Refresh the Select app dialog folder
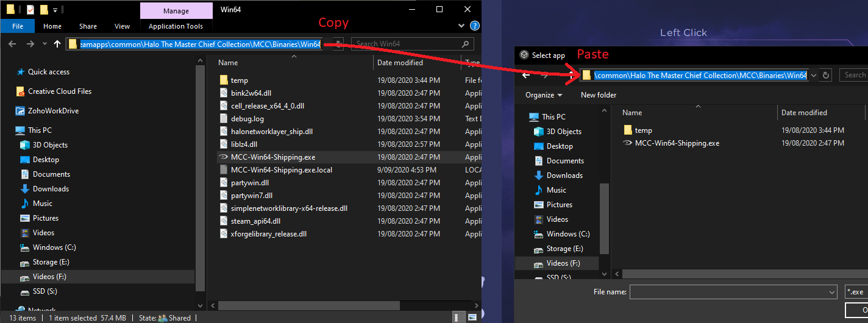Image resolution: width=868 pixels, height=323 pixels. point(827,75)
